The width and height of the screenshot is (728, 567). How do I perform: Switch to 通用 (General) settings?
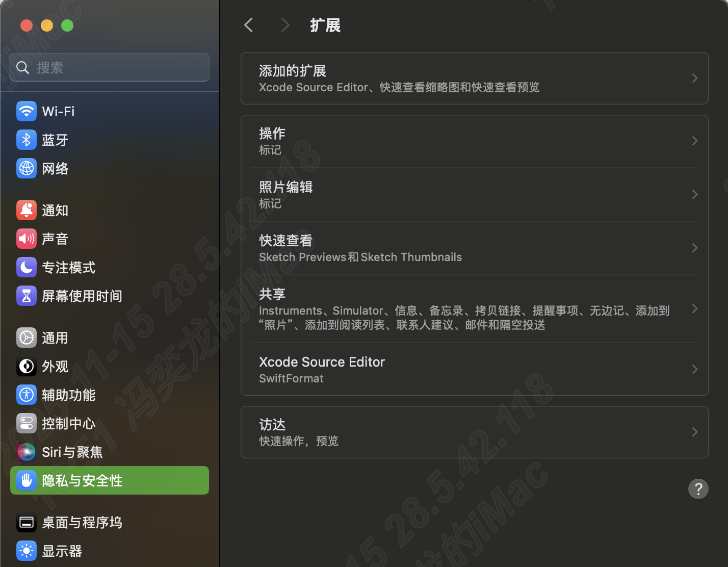pos(55,338)
